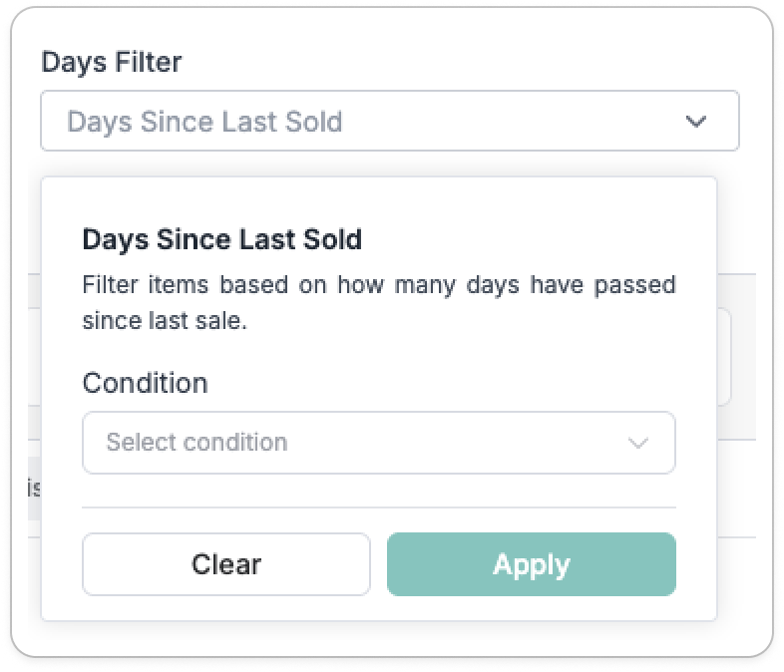Screen dimensions: 784x672
Task: Click empty space between Days Filter and popup
Action: pyautogui.click(x=389, y=165)
